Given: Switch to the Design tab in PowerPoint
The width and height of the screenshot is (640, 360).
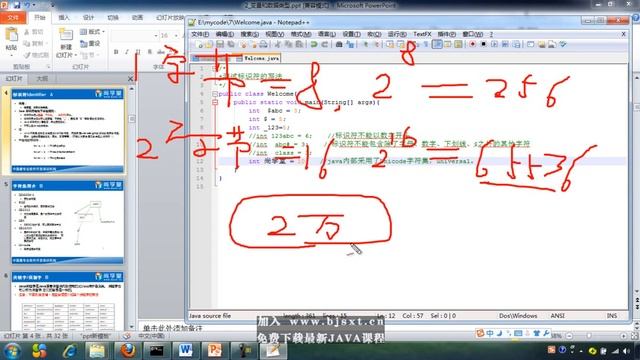Looking at the screenshot, I should pyautogui.click(x=89, y=18).
